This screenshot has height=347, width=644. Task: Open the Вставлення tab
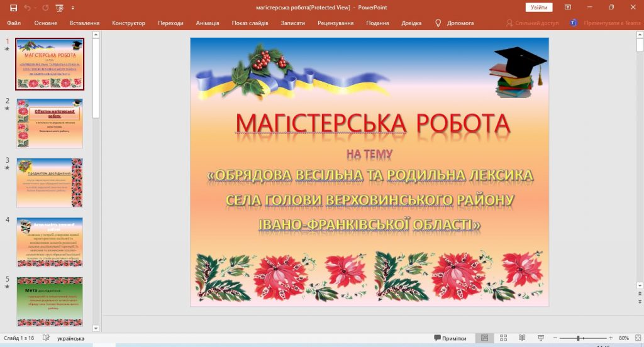[x=84, y=23]
